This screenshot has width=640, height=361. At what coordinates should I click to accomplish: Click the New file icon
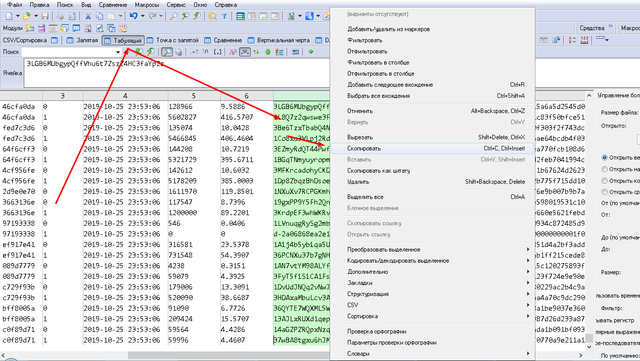click(x=9, y=16)
